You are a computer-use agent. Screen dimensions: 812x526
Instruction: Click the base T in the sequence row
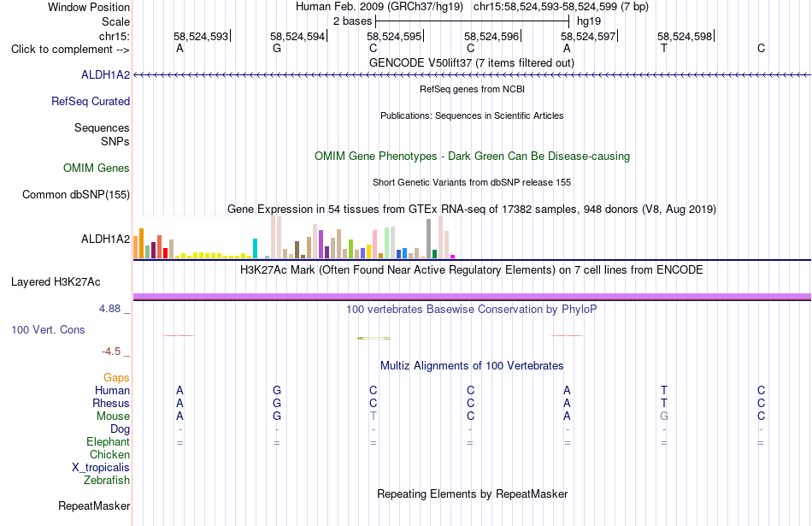click(664, 49)
